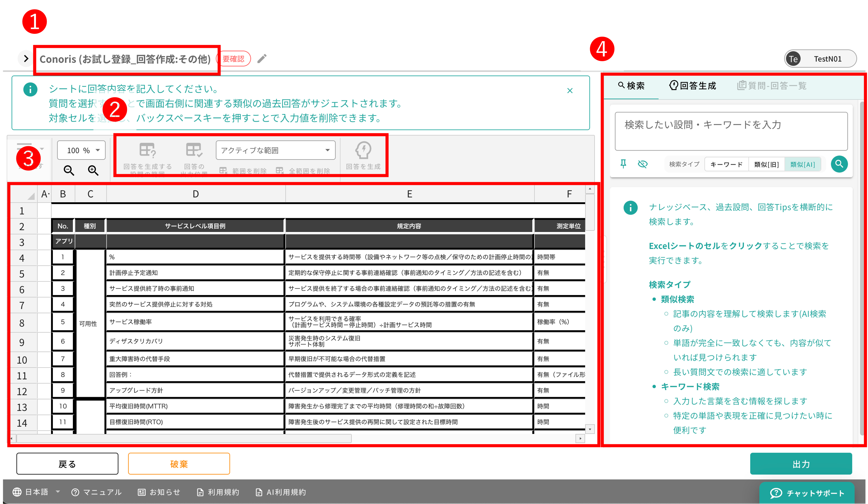Click the 回答を生成する設問の範囲 table icon
The height and width of the screenshot is (504, 868).
coord(147,150)
